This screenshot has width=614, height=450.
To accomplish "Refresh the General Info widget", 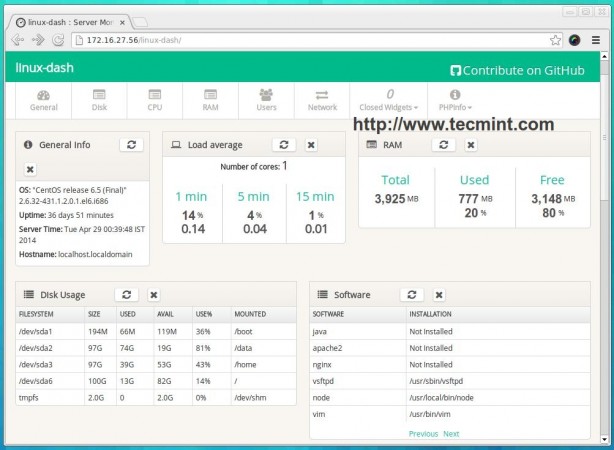I will click(131, 145).
